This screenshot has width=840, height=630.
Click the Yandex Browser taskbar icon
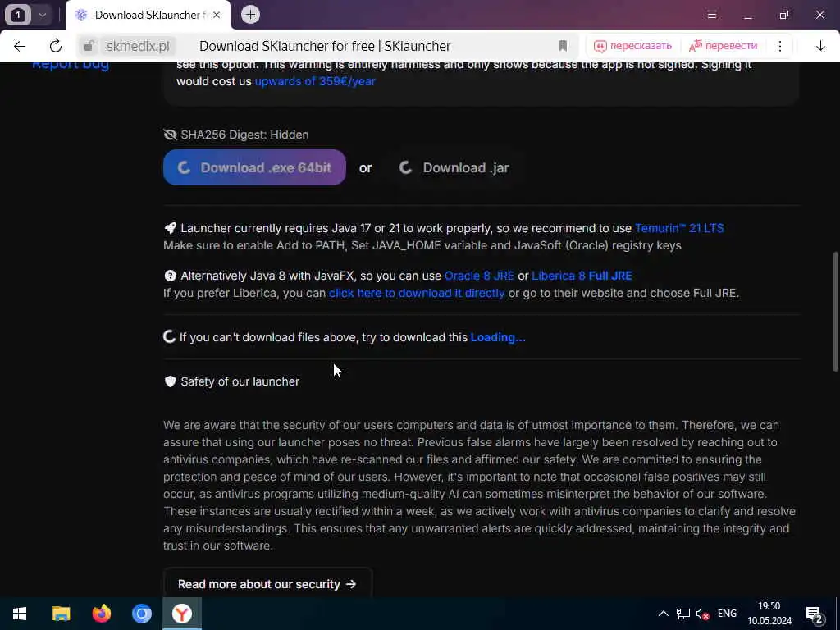[182, 614]
